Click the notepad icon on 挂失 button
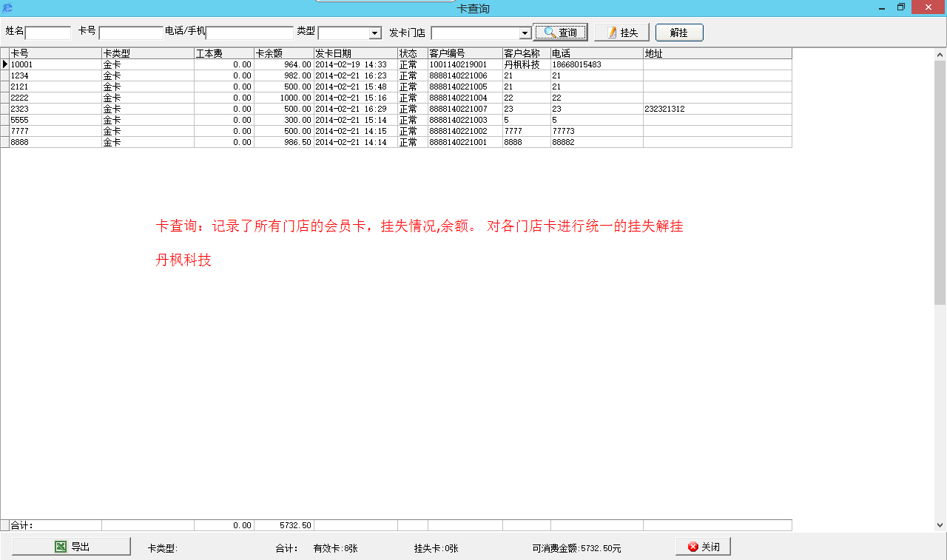The height and width of the screenshot is (560, 947). pyautogui.click(x=612, y=33)
